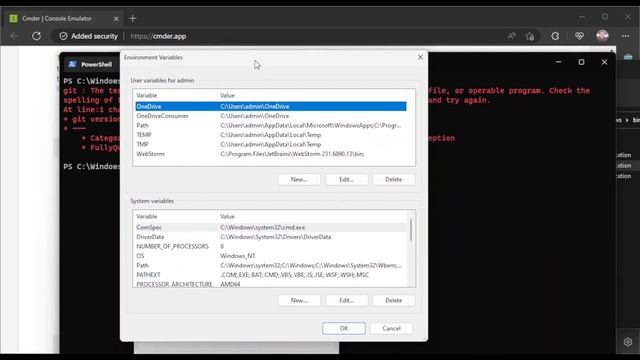The width and height of the screenshot is (640, 360).
Task: Open a new browser tab with the plus icon
Action: [x=133, y=18]
